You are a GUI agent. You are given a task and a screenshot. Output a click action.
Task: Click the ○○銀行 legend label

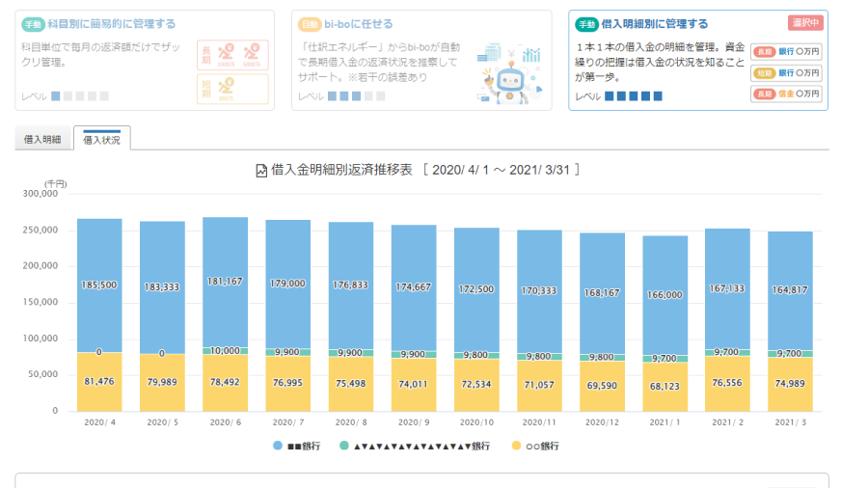(x=542, y=446)
